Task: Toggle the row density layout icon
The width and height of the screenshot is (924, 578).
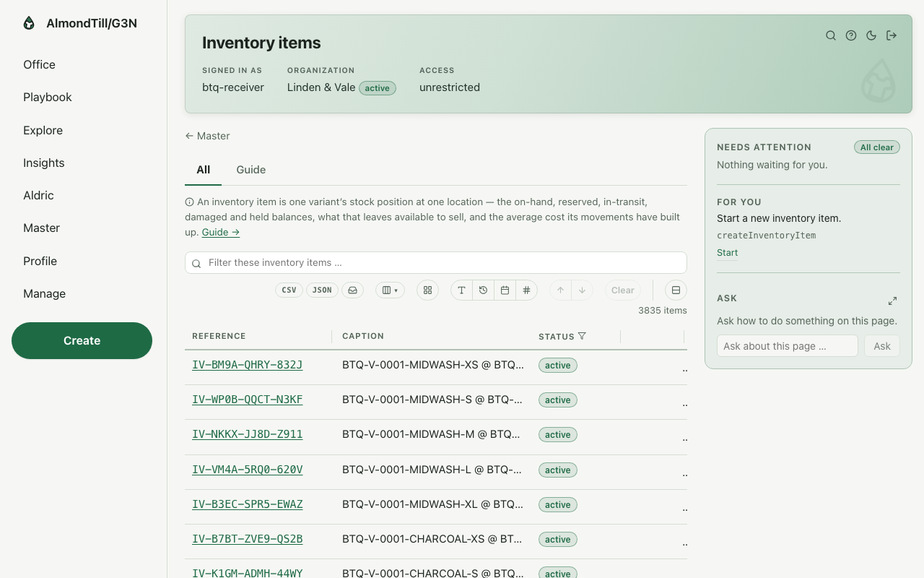Action: coord(676,290)
